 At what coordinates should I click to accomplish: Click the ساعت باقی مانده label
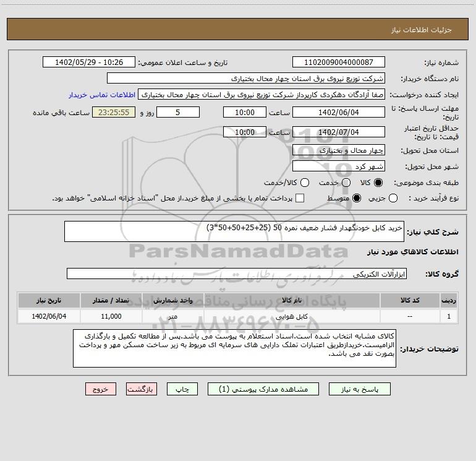[x=61, y=113]
